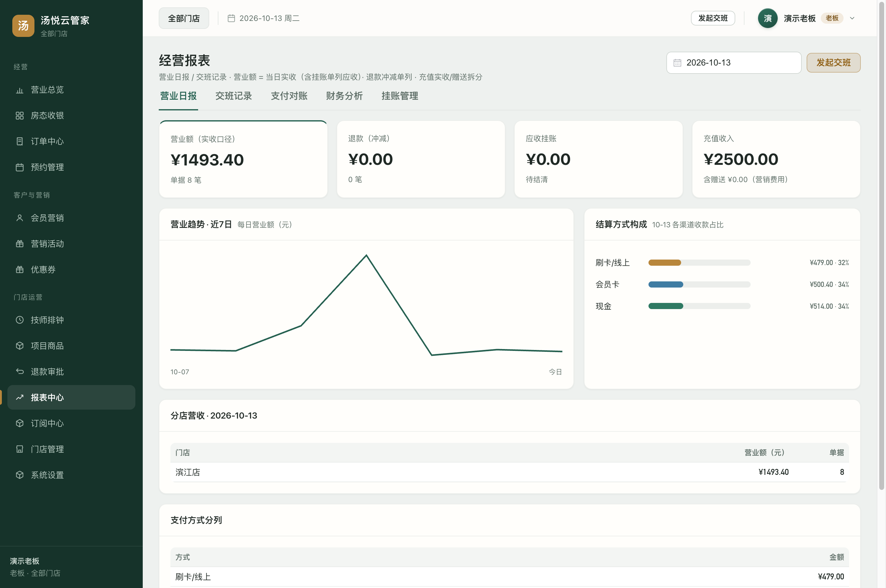Click the 滨江店 table row

(509, 472)
